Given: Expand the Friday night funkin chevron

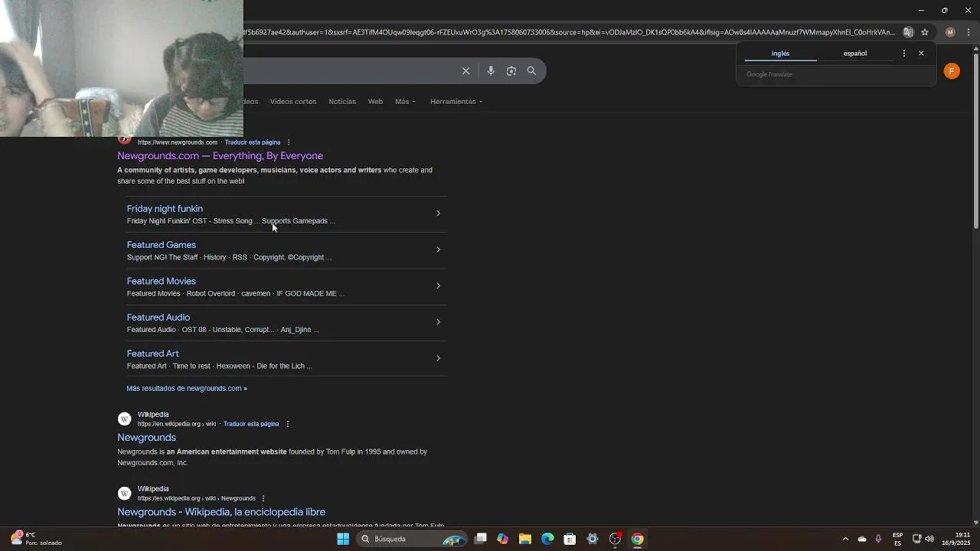Looking at the screenshot, I should [x=438, y=214].
